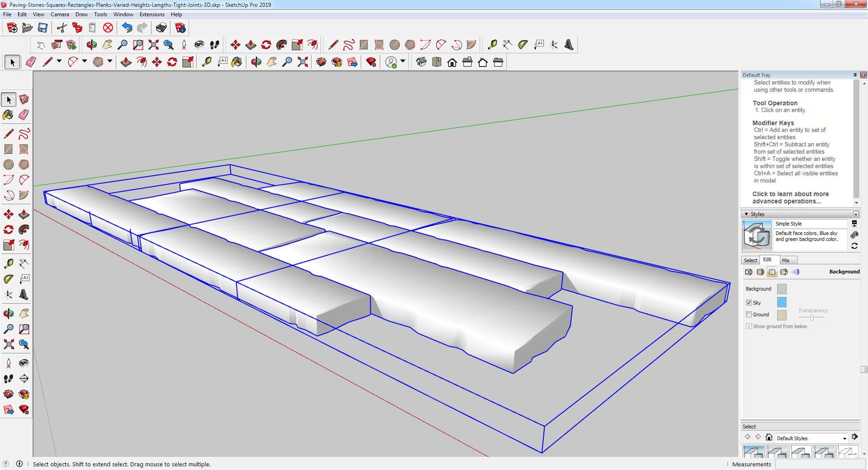The height and width of the screenshot is (470, 868).
Task: Open the dropdown arrow beside the user account icon
Action: (x=403, y=61)
